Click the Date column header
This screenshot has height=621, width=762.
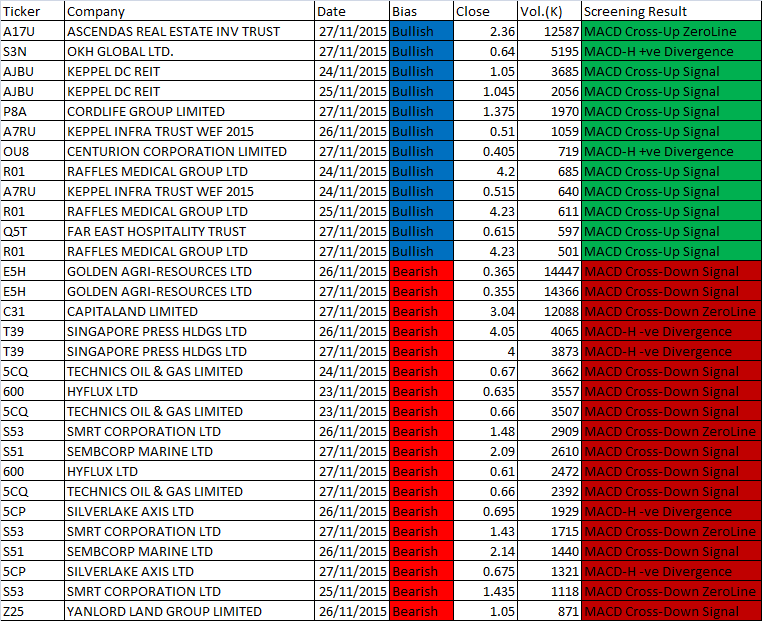(352, 11)
